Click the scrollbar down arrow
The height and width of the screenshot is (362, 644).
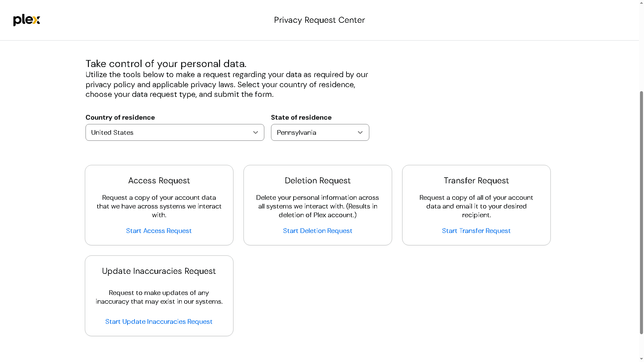(641, 359)
